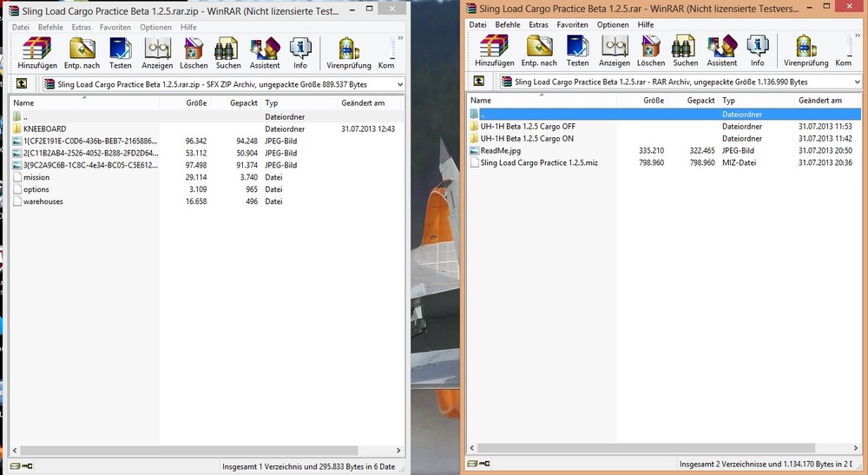
Task: Click drive/key status icon in left window
Action: point(21,466)
